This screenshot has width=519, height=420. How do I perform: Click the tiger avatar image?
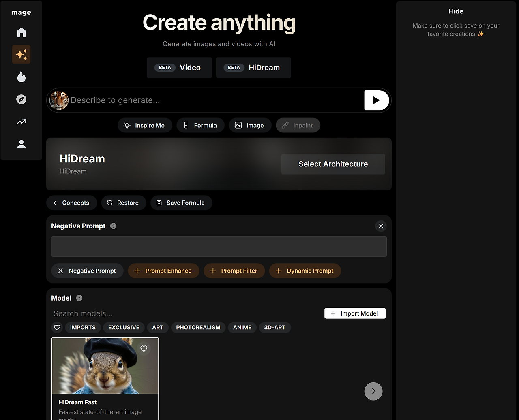[59, 100]
